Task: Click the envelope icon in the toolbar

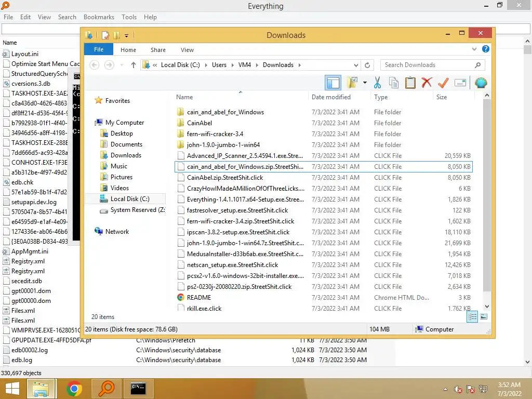Action: (460, 83)
